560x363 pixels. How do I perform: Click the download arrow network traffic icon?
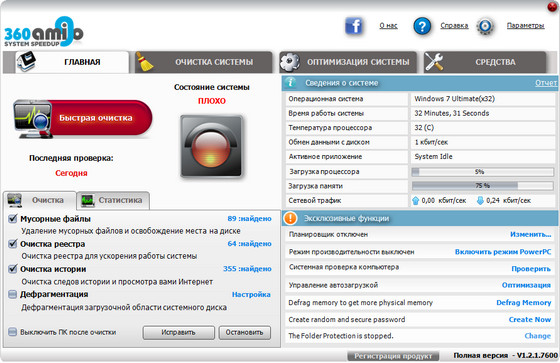pos(480,200)
